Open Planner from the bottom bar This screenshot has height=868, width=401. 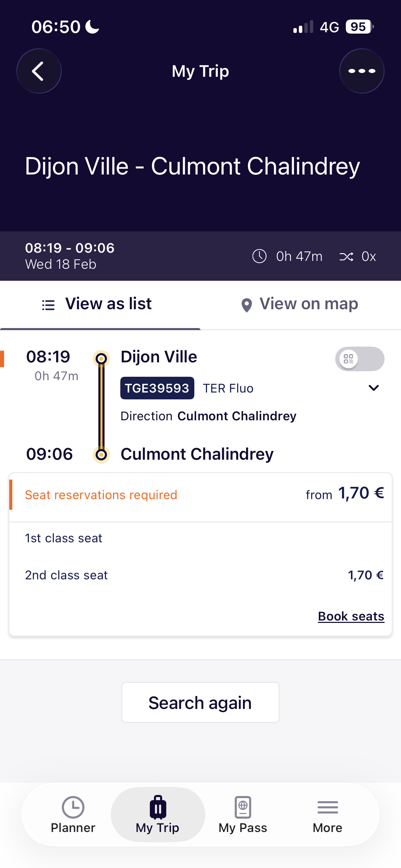[73, 815]
